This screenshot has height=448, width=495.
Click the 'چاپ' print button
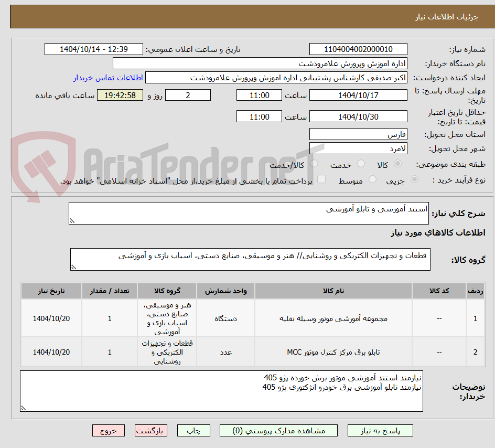(x=193, y=431)
